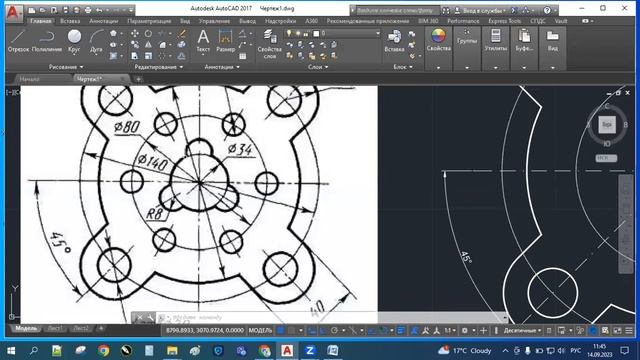Click the ViewCube top face
The height and width of the screenshot is (360, 640).
coord(607,124)
